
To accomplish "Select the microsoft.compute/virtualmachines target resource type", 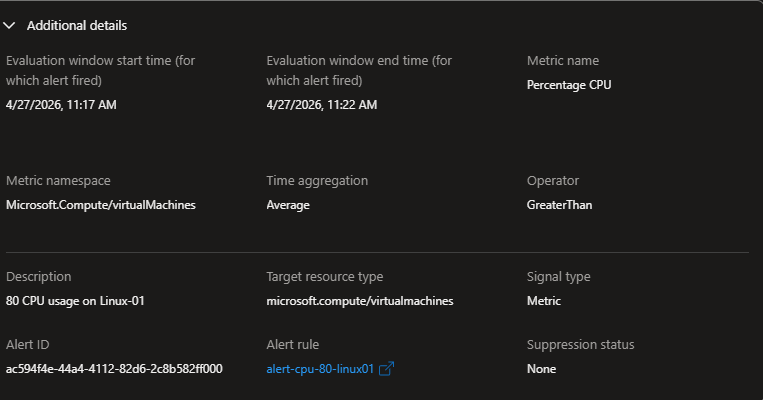I will (x=360, y=301).
